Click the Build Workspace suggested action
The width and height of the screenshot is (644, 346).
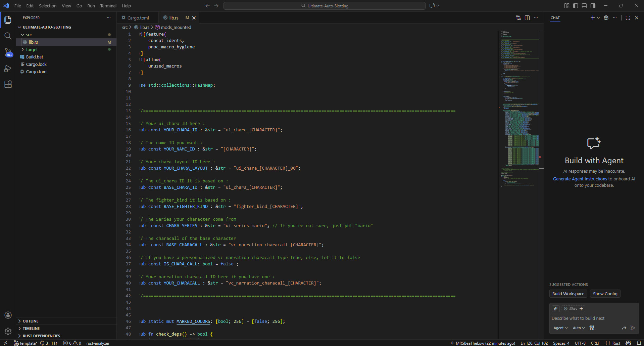(568, 294)
